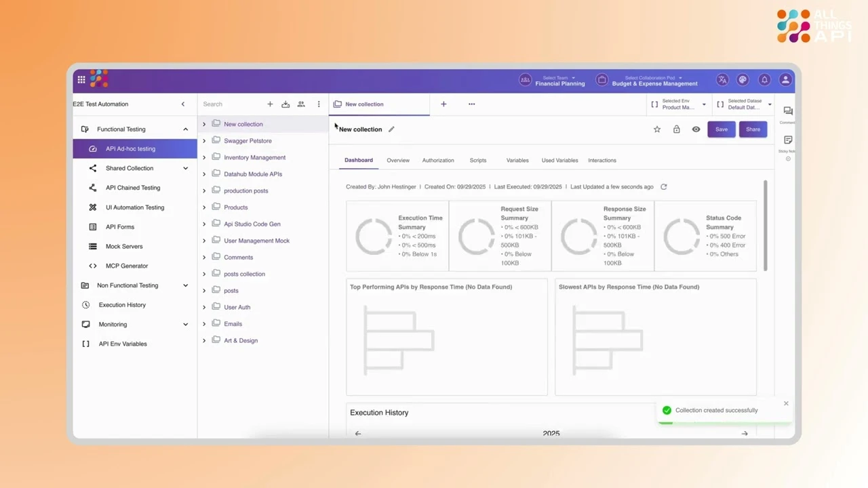
Task: Click the Share button
Action: tap(753, 129)
